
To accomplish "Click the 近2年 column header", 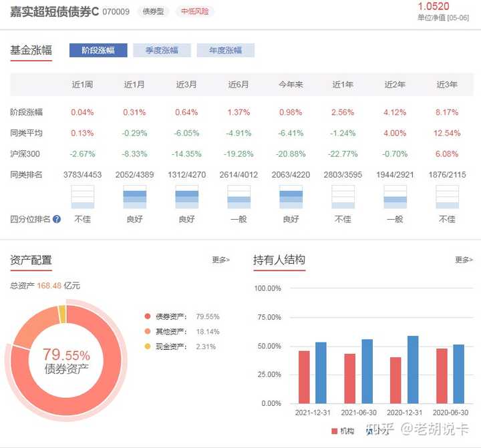I will (395, 84).
